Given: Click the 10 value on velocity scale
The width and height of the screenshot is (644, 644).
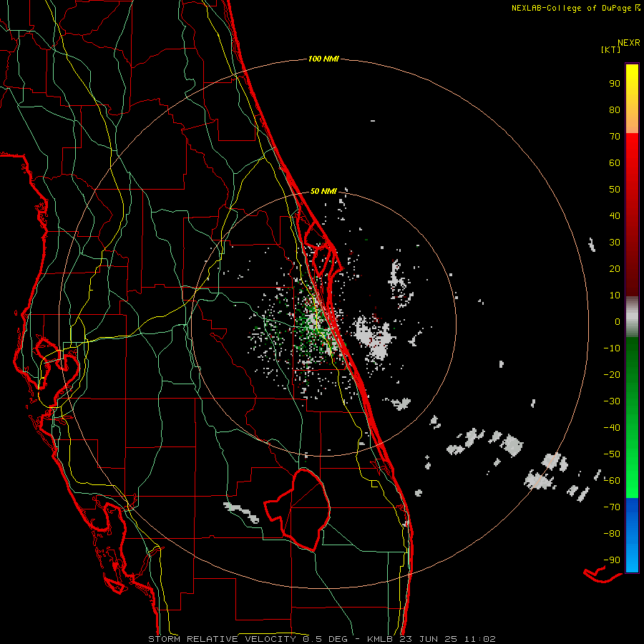Looking at the screenshot, I should click(x=615, y=296).
